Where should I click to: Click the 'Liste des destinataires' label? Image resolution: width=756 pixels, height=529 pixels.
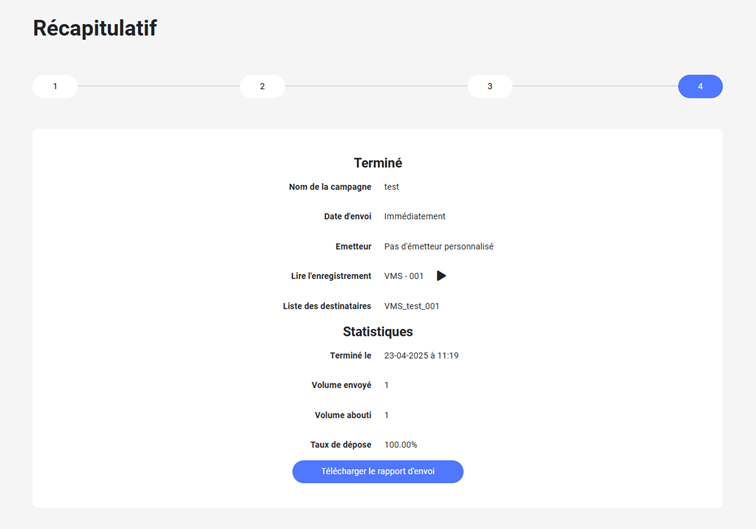(x=327, y=306)
